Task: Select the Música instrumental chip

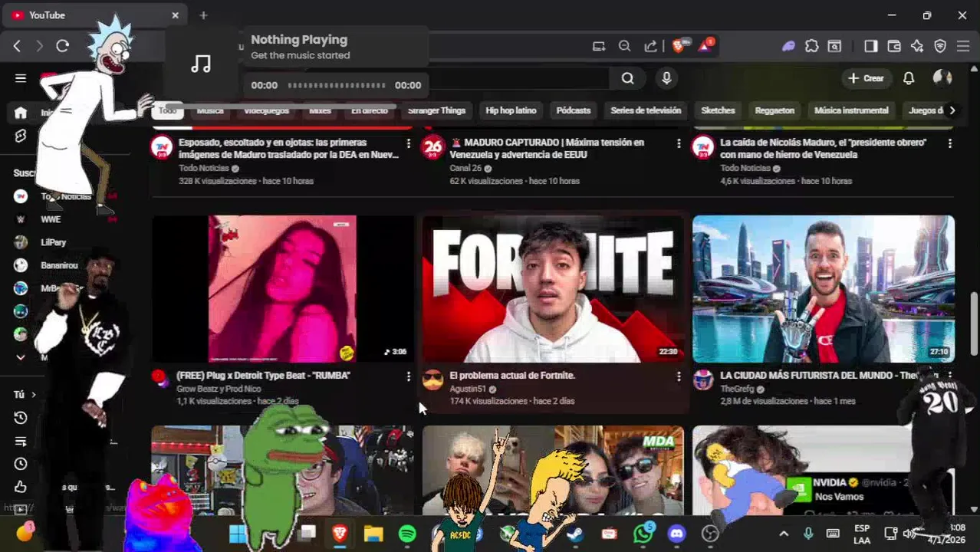Action: (x=851, y=110)
